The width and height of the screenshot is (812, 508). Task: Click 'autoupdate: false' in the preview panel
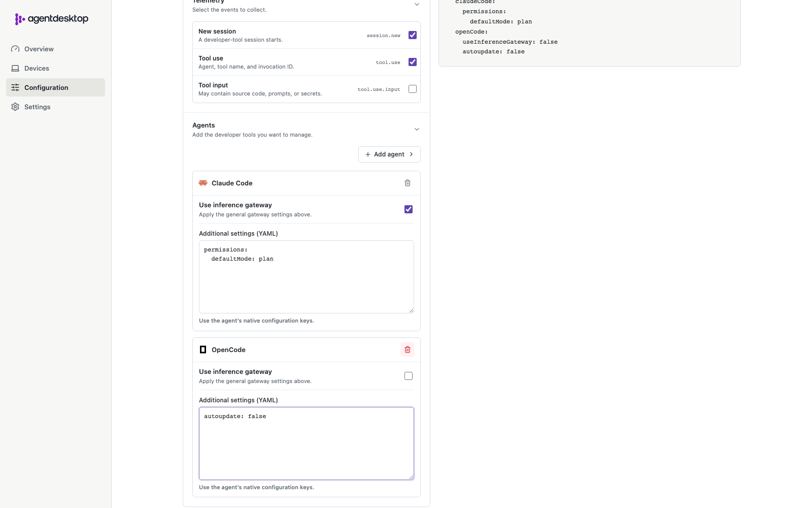pyautogui.click(x=494, y=51)
